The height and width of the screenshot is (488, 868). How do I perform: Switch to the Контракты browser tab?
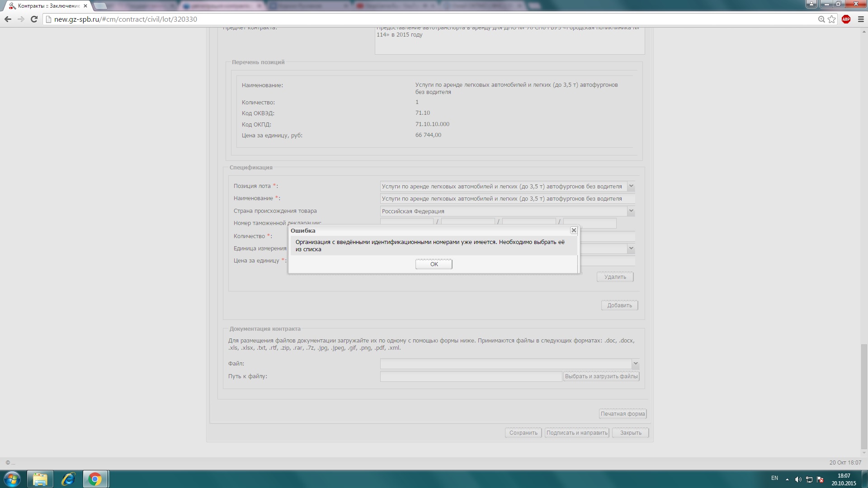(48, 6)
